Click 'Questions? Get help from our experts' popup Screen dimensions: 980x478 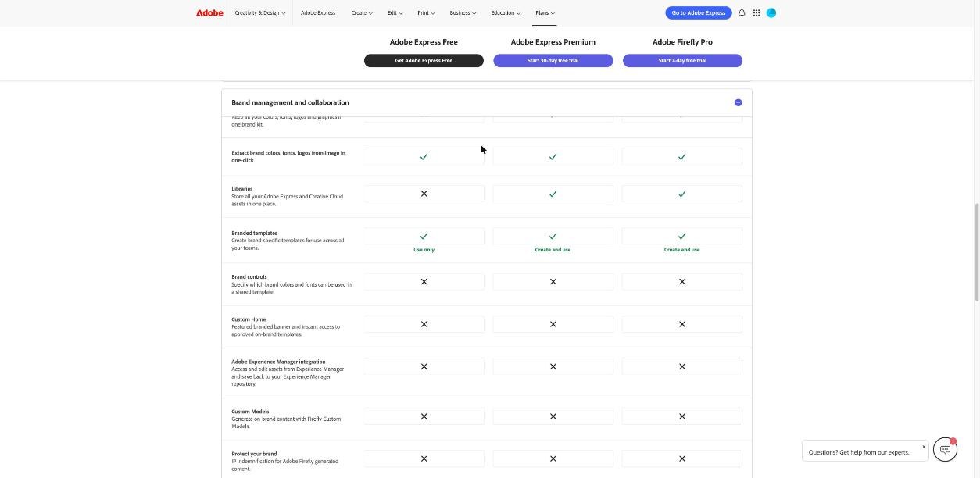865,452
